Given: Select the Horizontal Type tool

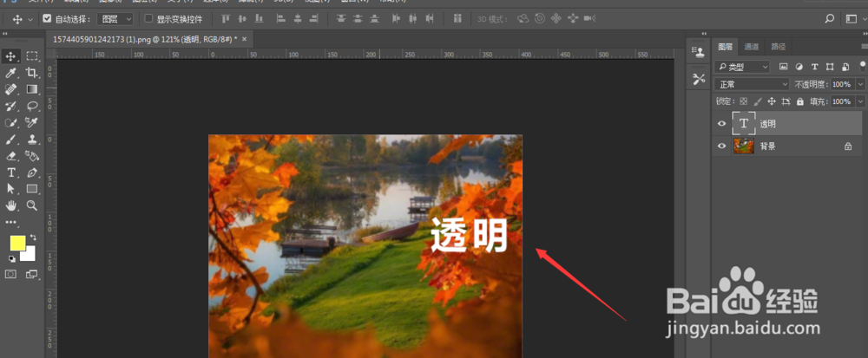Looking at the screenshot, I should point(10,172).
